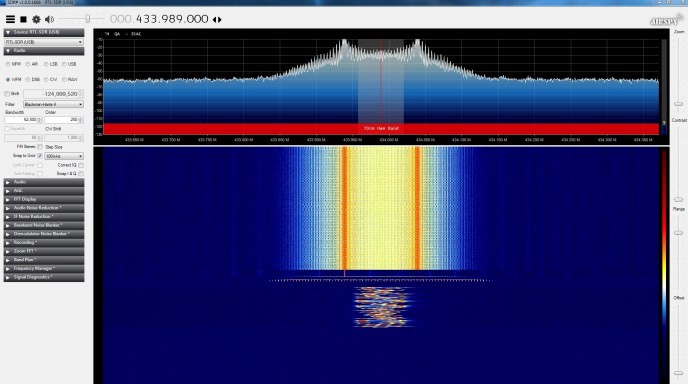Click the red 70cm Ham Band bar
Viewport: 688px width, 384px height.
pos(381,129)
